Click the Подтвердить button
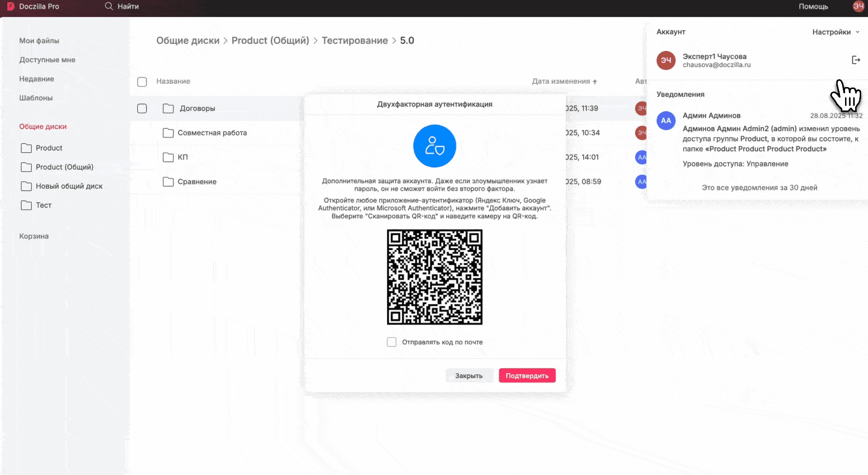868x475 pixels. tap(527, 376)
